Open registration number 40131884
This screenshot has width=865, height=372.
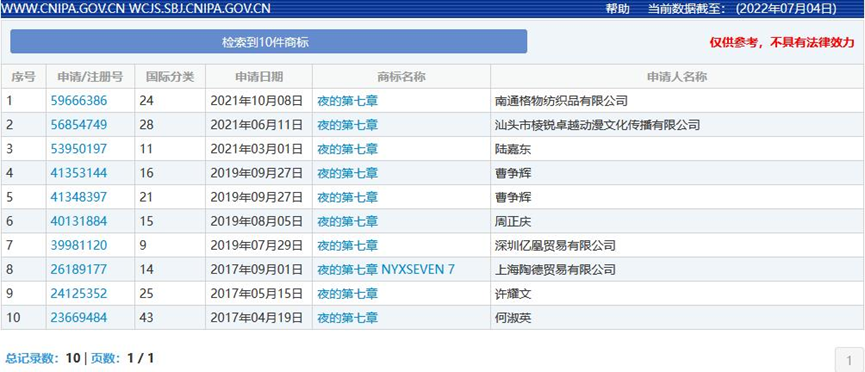(x=79, y=221)
